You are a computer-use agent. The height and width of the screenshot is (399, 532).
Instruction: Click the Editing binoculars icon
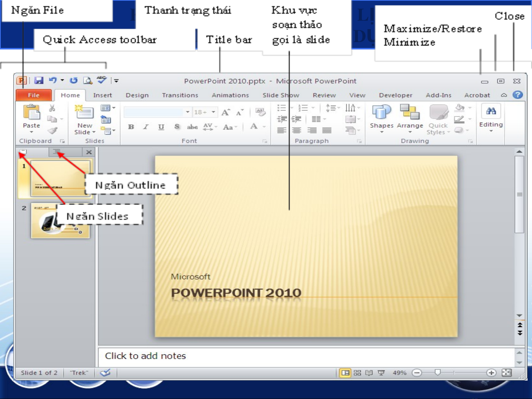tap(491, 111)
